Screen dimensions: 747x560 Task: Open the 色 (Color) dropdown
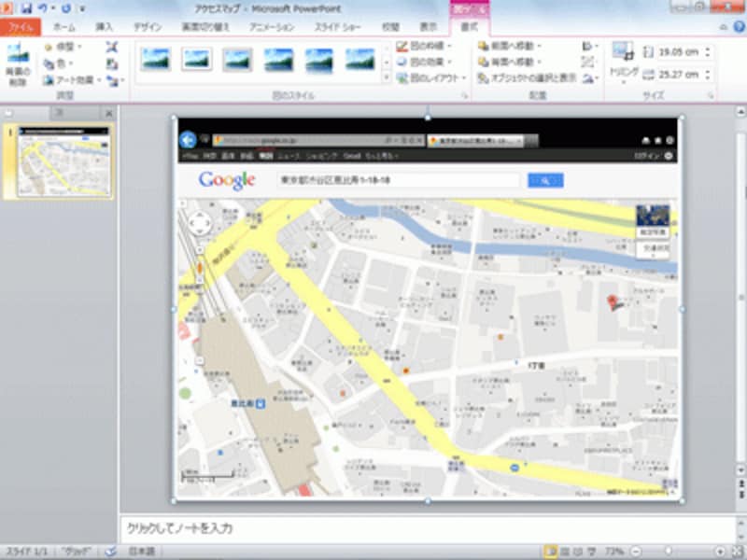click(59, 63)
